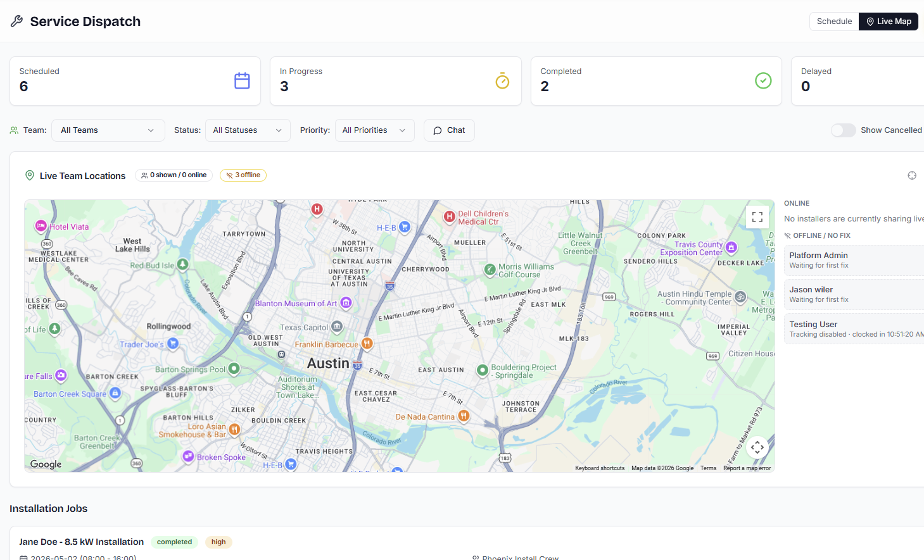Viewport: 924px width, 560px height.
Task: Click the Loro Asian Smokehouse marker
Action: point(234,430)
